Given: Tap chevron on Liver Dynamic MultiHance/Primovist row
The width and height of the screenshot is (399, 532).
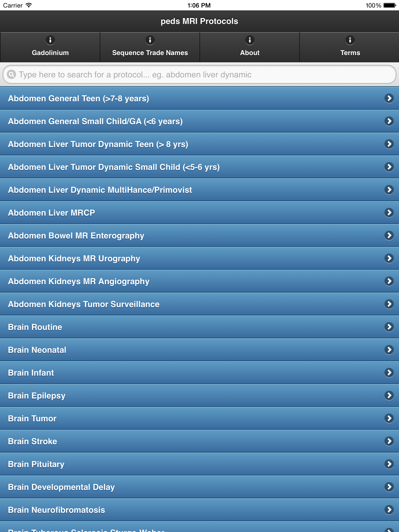Looking at the screenshot, I should pos(389,190).
